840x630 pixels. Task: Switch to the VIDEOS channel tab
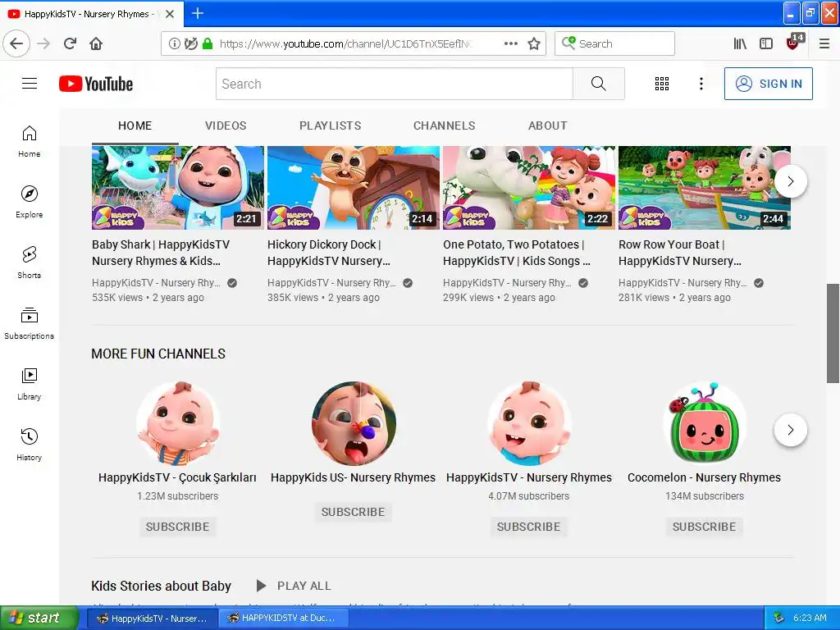pos(226,126)
